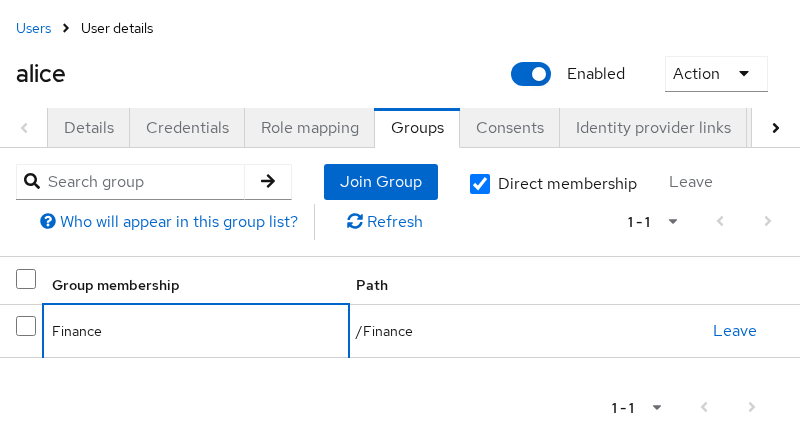Open the Consents tab

click(510, 128)
